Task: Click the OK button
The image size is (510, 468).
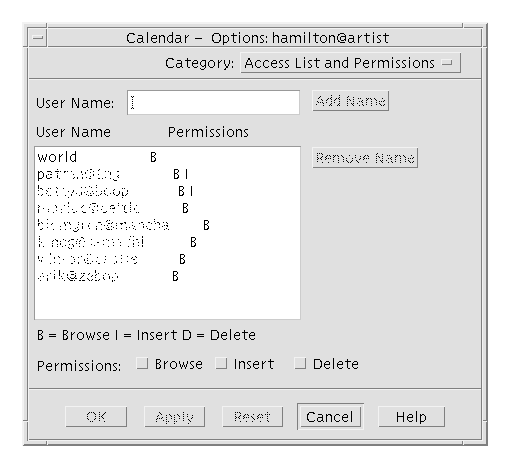Action: point(96,417)
